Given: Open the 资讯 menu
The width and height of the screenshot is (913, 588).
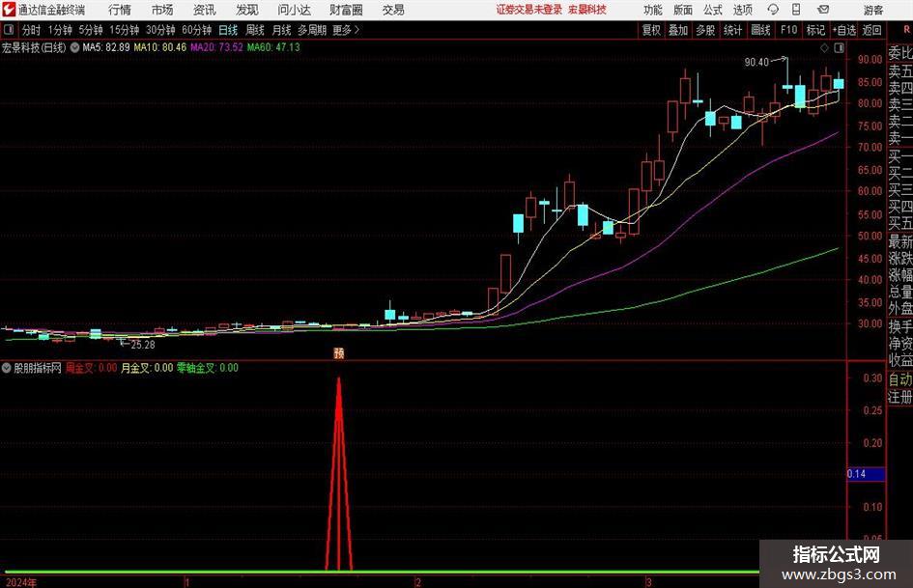Looking at the screenshot, I should (205, 10).
